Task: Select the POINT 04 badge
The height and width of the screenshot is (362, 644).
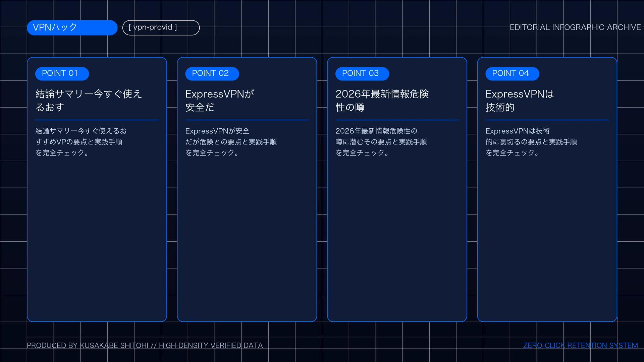Action: tap(512, 73)
